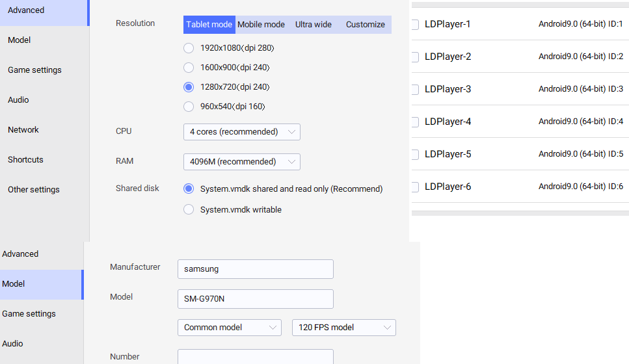Open the Common model dropdown
The height and width of the screenshot is (364, 629).
pos(230,328)
